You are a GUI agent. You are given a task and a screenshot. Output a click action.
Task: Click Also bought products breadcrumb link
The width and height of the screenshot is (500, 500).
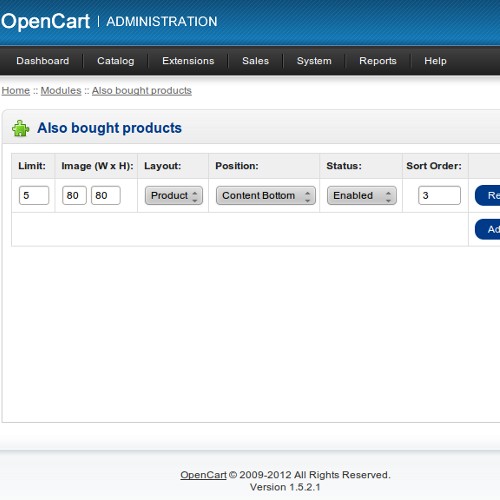point(142,90)
